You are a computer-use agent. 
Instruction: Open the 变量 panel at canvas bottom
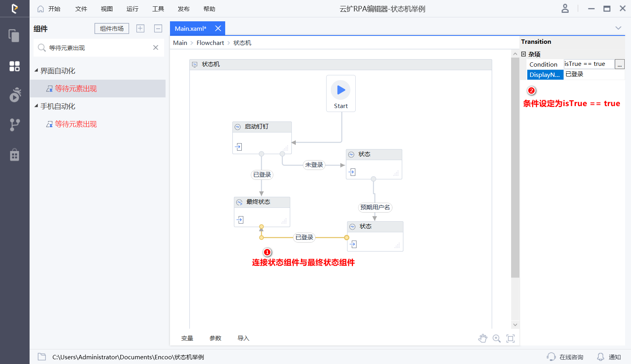coord(187,338)
